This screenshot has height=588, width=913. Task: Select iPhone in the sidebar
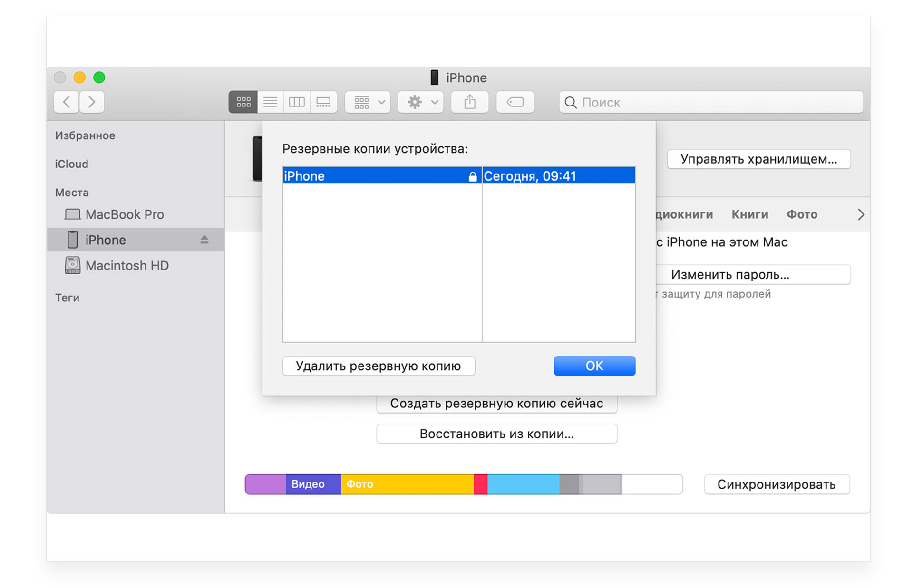pyautogui.click(x=136, y=240)
